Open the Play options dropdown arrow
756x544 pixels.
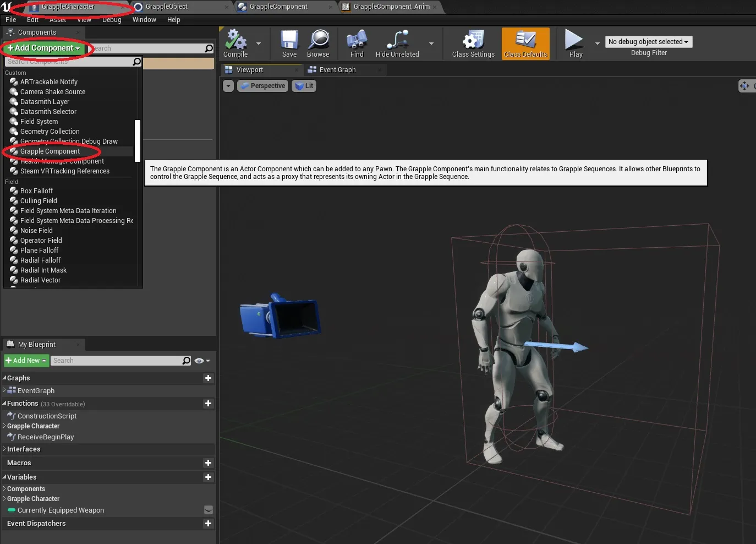coord(598,43)
